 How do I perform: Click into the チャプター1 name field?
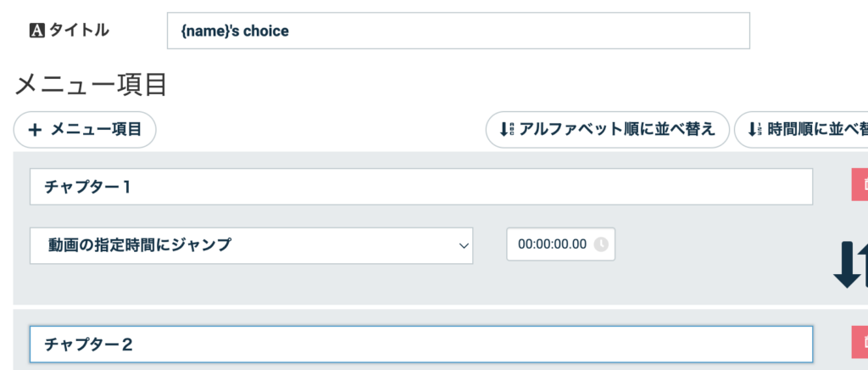tap(421, 187)
